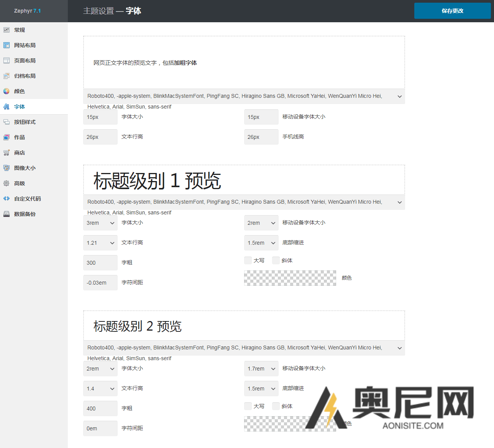Open the 作品 (Portfolio) panel icon
Screen dimensions: 494x448
[7, 137]
